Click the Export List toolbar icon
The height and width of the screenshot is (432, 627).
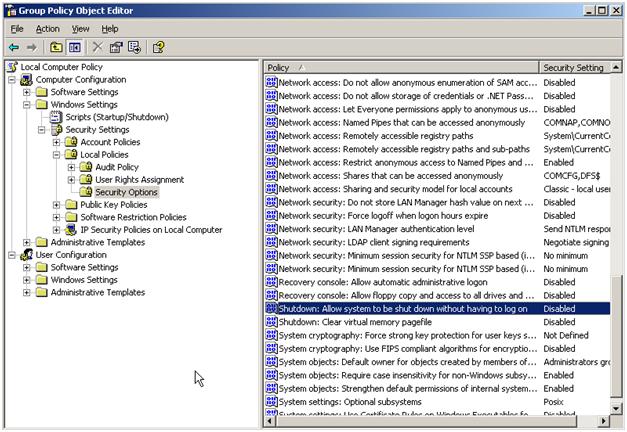(x=134, y=47)
